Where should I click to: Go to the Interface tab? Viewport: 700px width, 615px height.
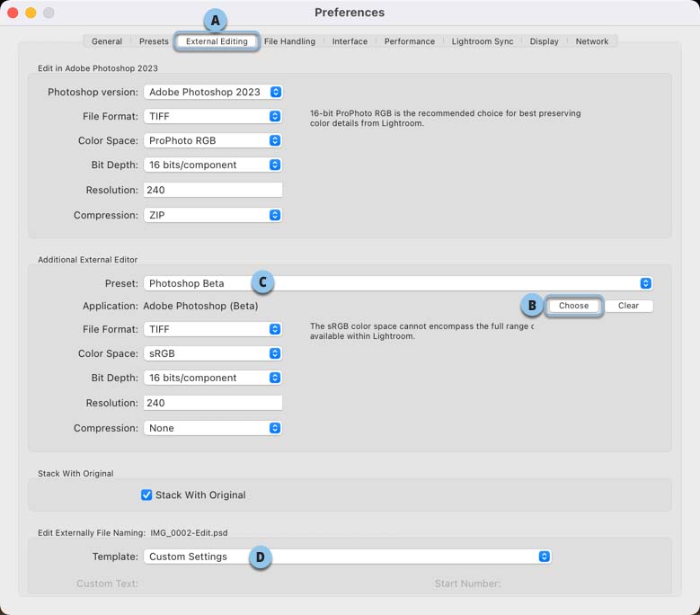pyautogui.click(x=350, y=41)
